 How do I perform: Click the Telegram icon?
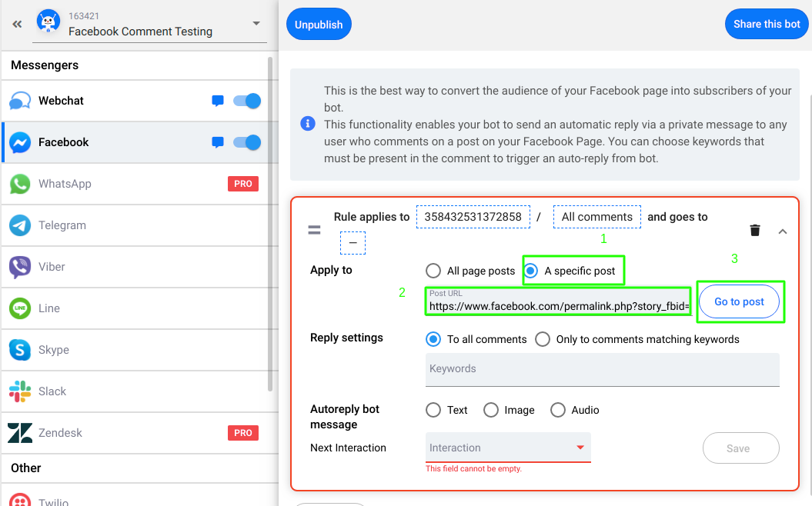(x=20, y=225)
